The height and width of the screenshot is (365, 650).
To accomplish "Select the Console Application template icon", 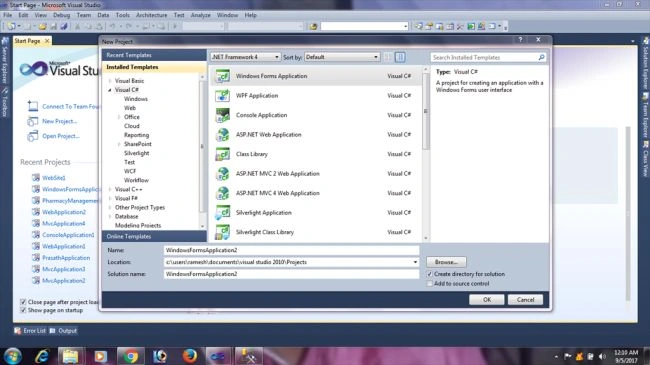I will pyautogui.click(x=223, y=115).
